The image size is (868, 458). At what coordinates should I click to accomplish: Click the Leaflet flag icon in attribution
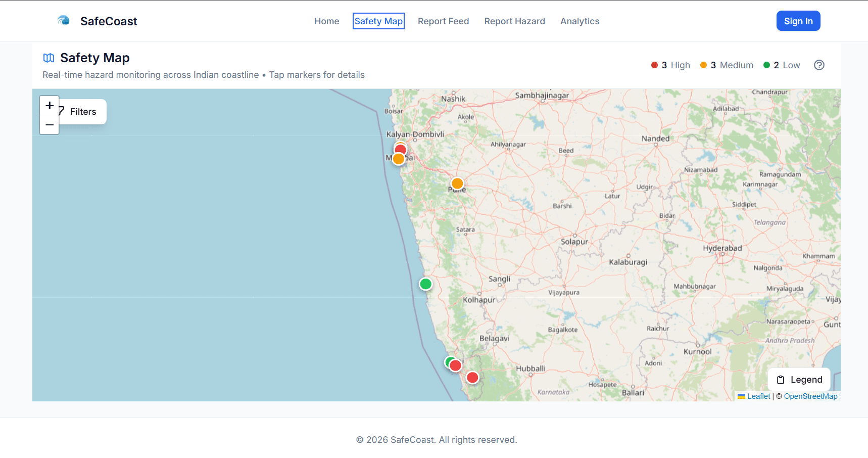(x=741, y=396)
